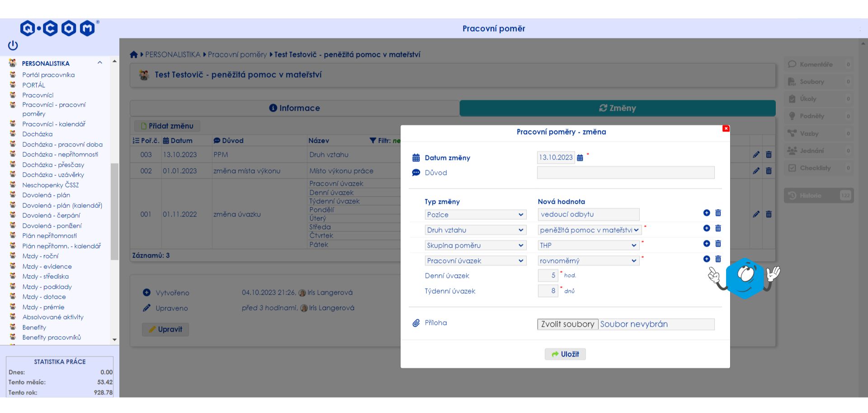Click the Uložit button
This screenshot has height=413, width=868.
coord(565,354)
